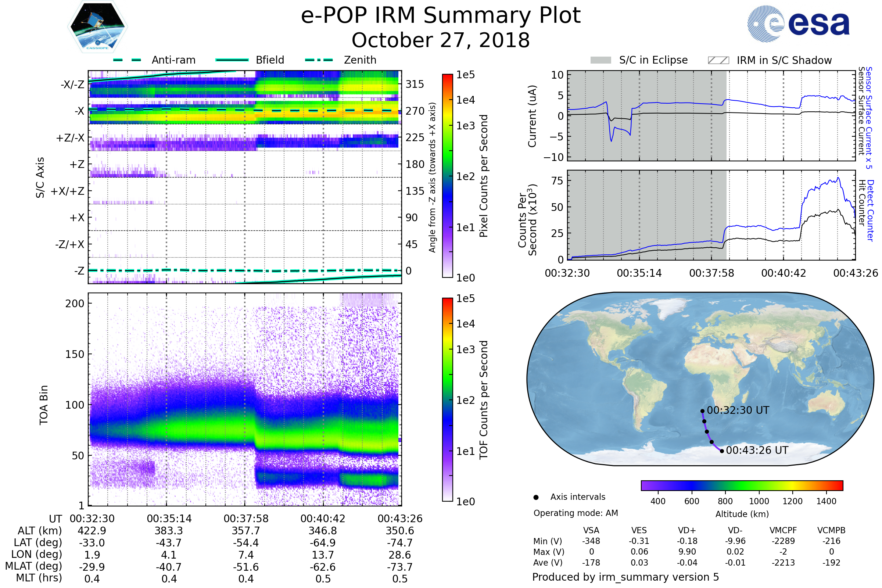This screenshot has height=588, width=882.
Task: Click the Pixel Counts per Second colorbar
Action: click(x=447, y=176)
